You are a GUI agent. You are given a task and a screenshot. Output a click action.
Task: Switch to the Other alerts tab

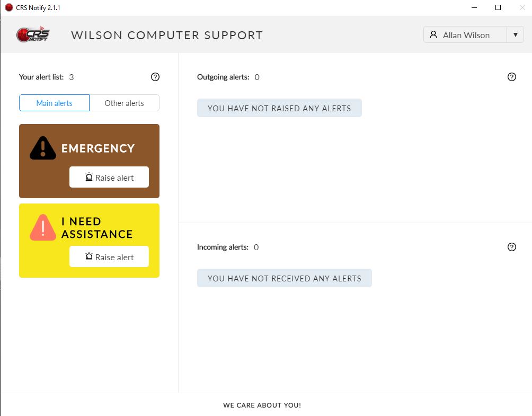point(124,103)
